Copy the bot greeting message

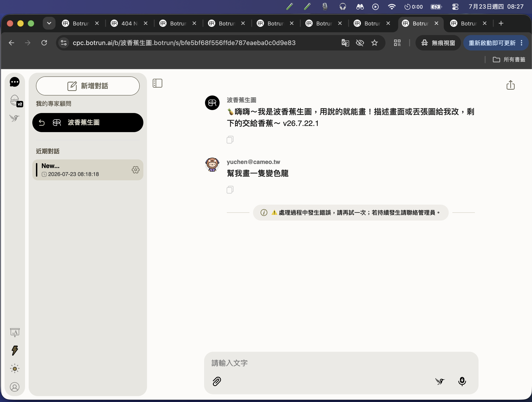pyautogui.click(x=230, y=140)
